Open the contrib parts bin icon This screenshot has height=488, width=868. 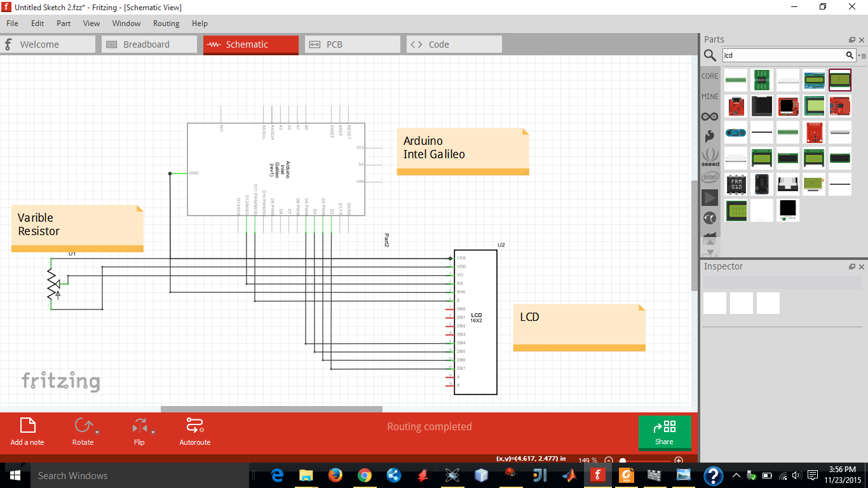tap(710, 218)
